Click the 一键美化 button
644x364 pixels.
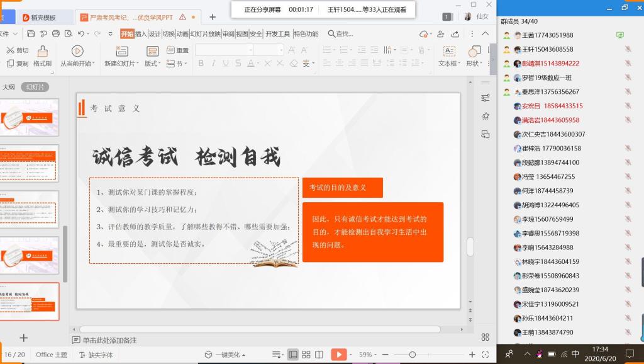coord(225,355)
